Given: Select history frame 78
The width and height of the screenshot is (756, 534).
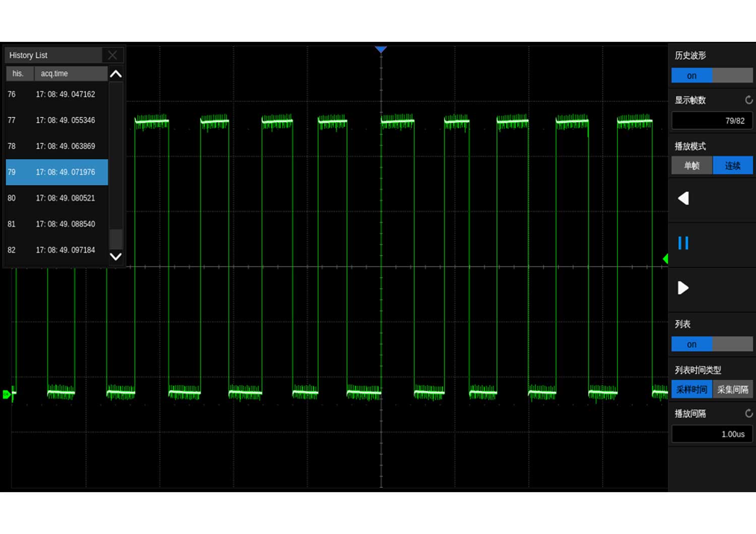Looking at the screenshot, I should tap(57, 146).
